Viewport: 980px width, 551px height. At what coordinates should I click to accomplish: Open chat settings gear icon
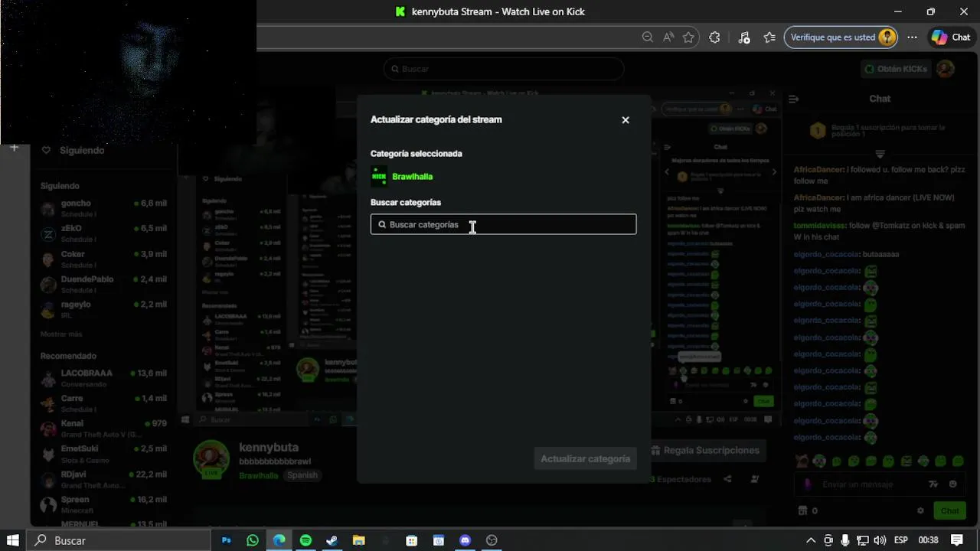click(920, 510)
